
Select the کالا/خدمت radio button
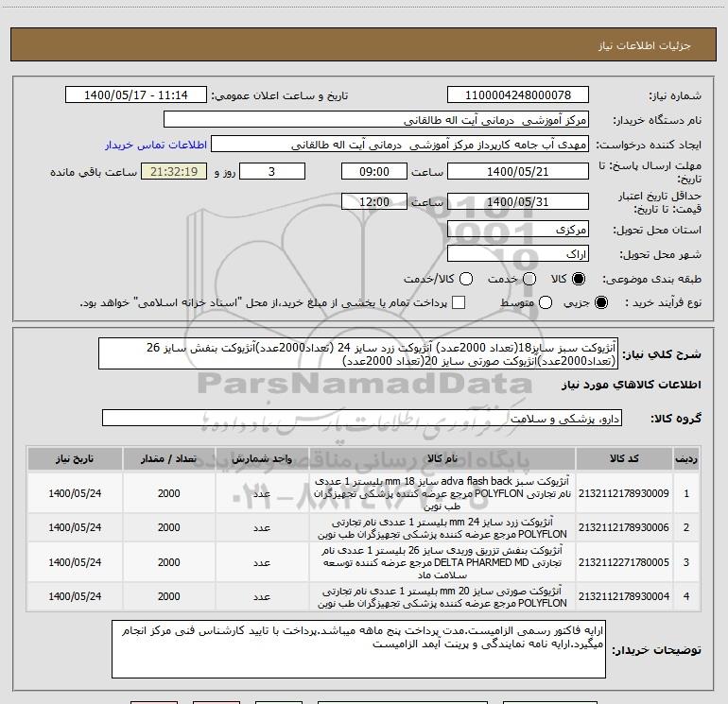(466, 279)
